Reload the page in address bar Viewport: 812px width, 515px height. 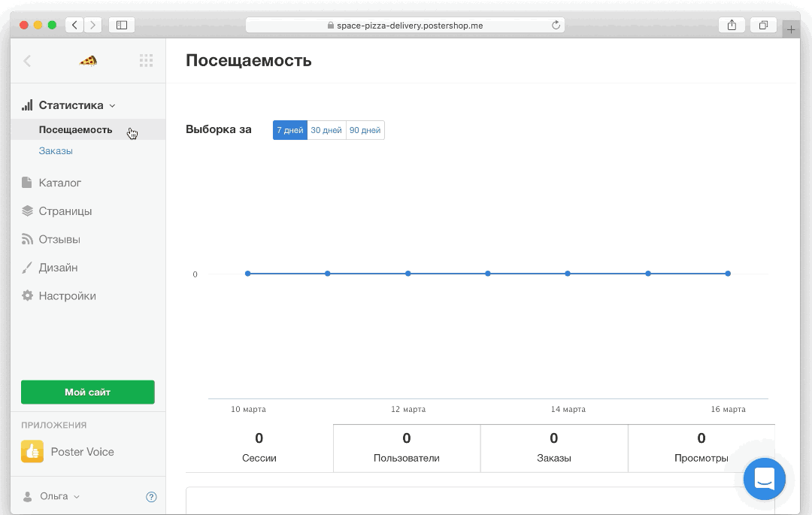[556, 25]
